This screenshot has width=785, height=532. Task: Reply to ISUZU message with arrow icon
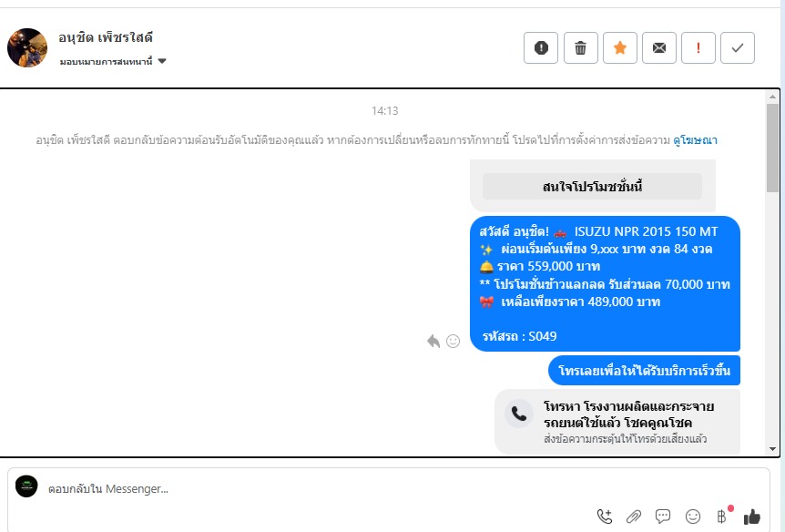click(x=433, y=341)
